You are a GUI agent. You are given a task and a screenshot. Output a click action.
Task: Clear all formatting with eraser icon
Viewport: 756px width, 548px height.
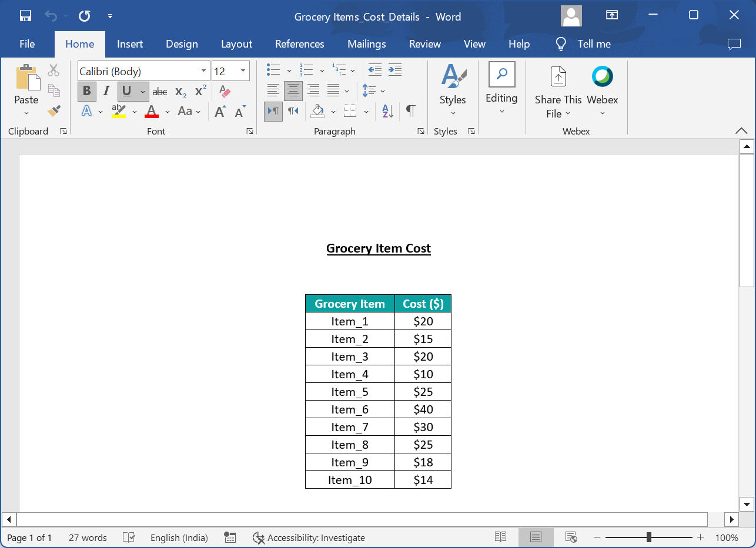tap(225, 91)
